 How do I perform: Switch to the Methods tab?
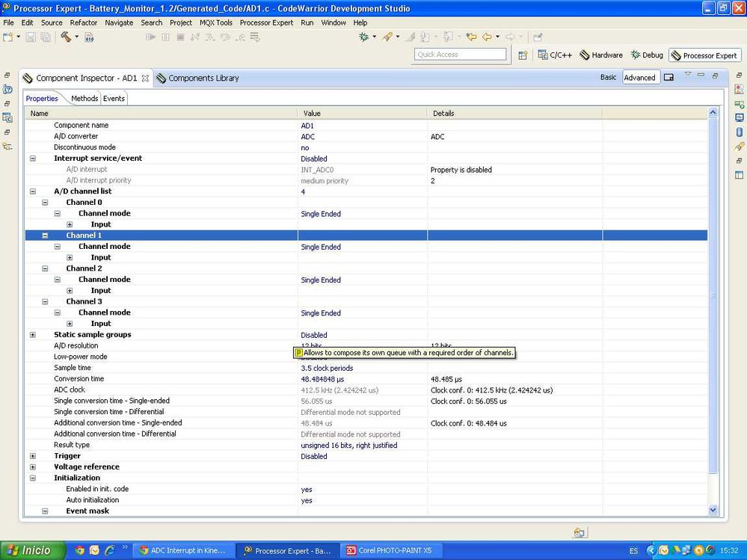(x=84, y=98)
